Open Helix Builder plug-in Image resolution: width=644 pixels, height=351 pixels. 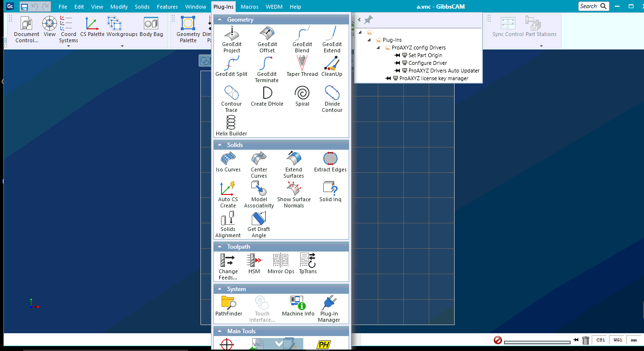click(232, 126)
